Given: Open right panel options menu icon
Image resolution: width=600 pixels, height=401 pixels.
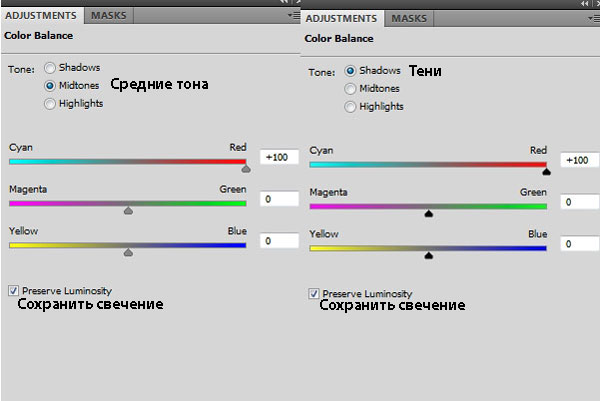Looking at the screenshot, I should click(x=594, y=18).
